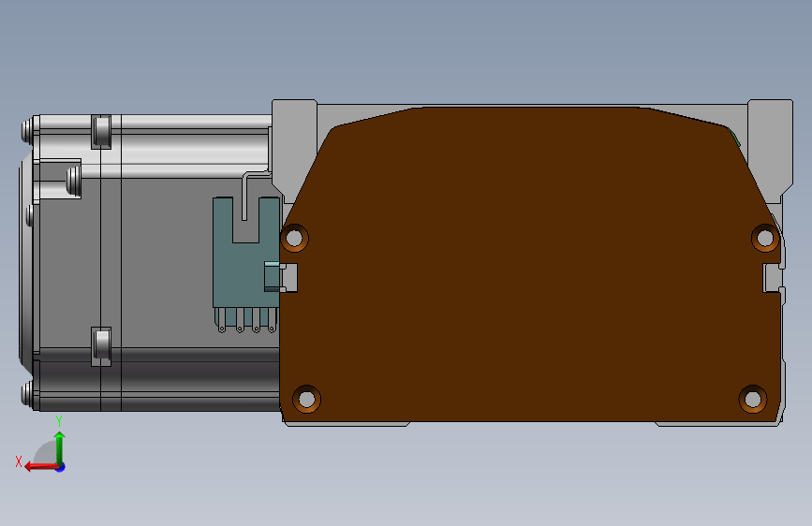Click the green Y axis arrow of triad

coord(60,447)
